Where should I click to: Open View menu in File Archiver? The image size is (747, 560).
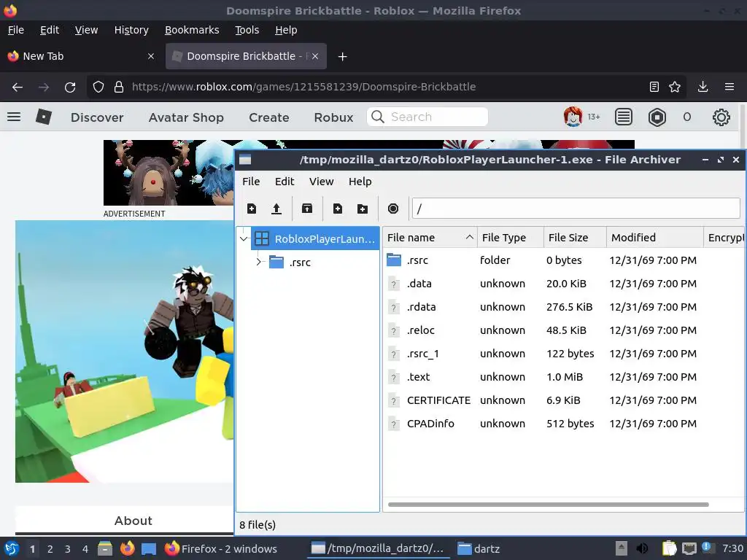point(321,182)
